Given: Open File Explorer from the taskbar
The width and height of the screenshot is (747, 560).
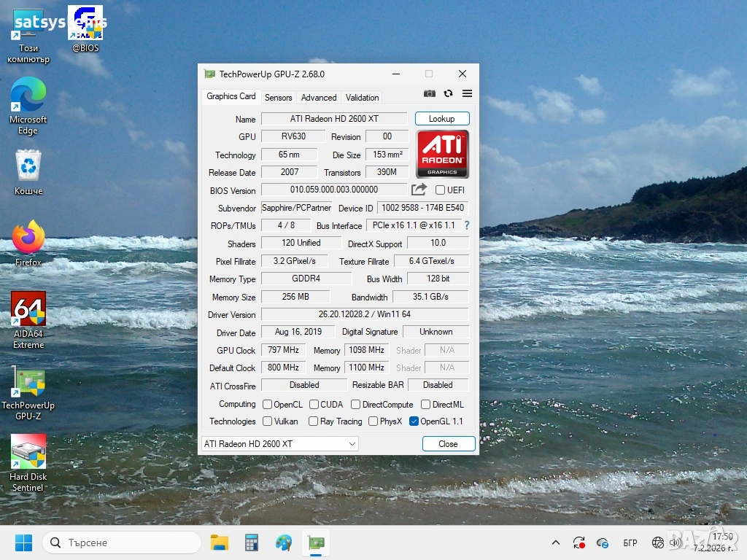Looking at the screenshot, I should (x=220, y=542).
